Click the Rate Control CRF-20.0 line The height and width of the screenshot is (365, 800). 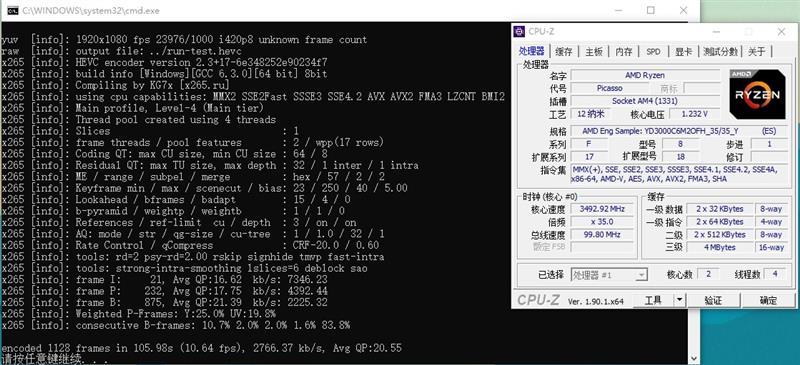(x=190, y=246)
